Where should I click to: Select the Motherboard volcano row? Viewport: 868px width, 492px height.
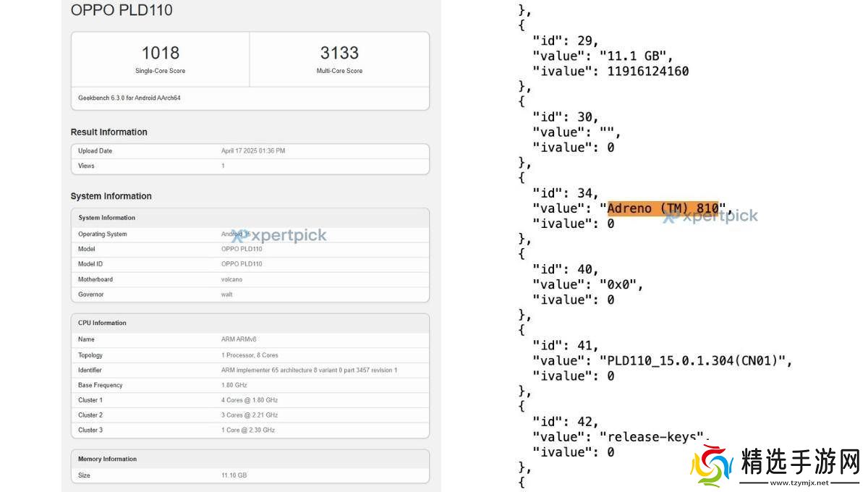point(250,279)
